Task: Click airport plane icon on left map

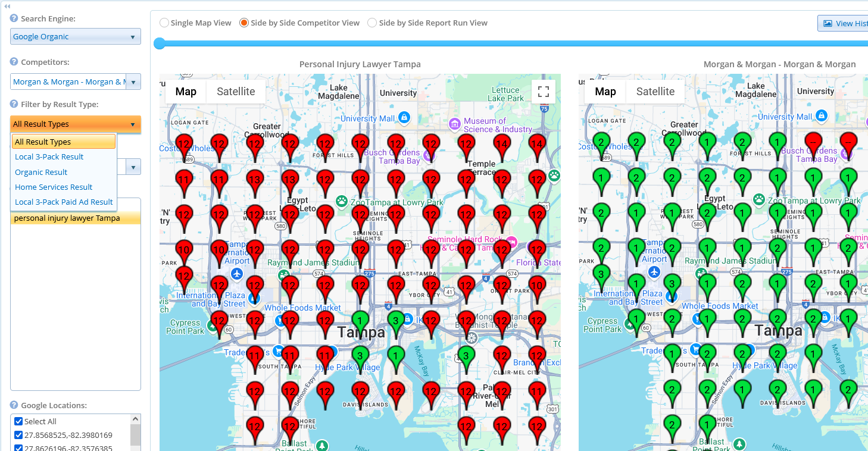Action: pyautogui.click(x=237, y=274)
